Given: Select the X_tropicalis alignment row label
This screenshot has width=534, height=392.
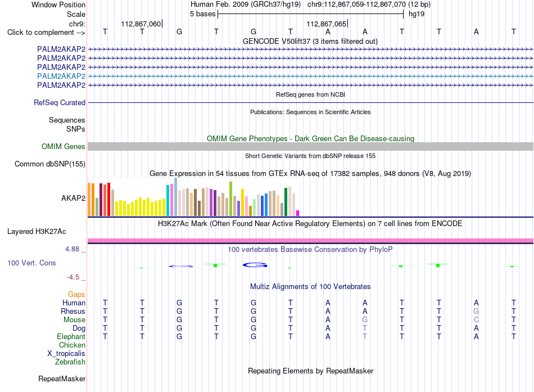Looking at the screenshot, I should (x=66, y=354).
